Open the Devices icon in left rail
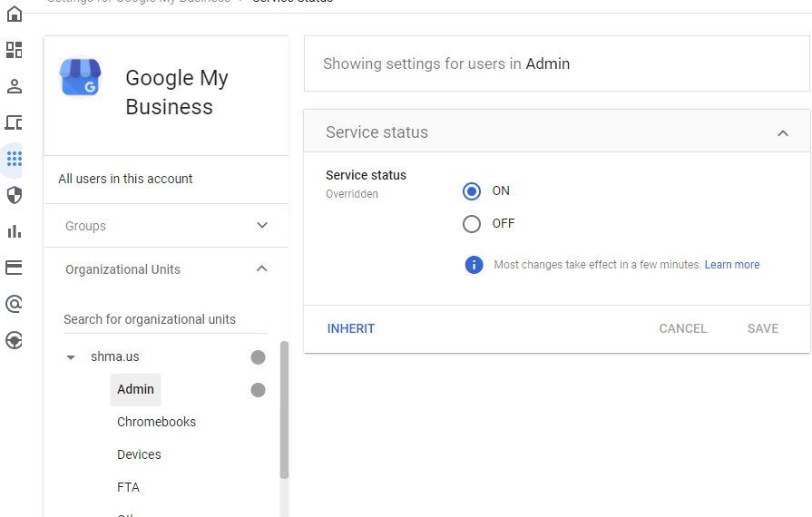This screenshot has width=812, height=517. click(x=14, y=122)
